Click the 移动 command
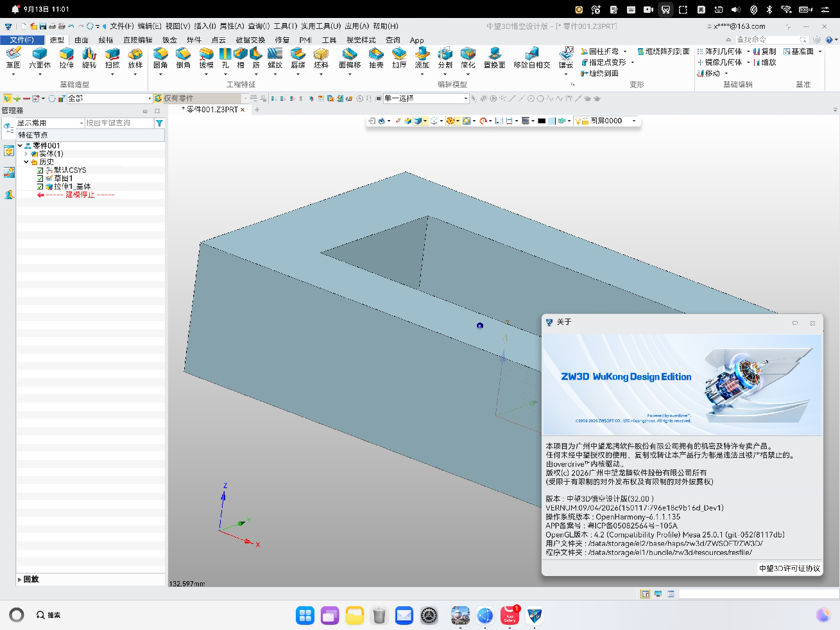The width and height of the screenshot is (840, 630). click(x=708, y=73)
